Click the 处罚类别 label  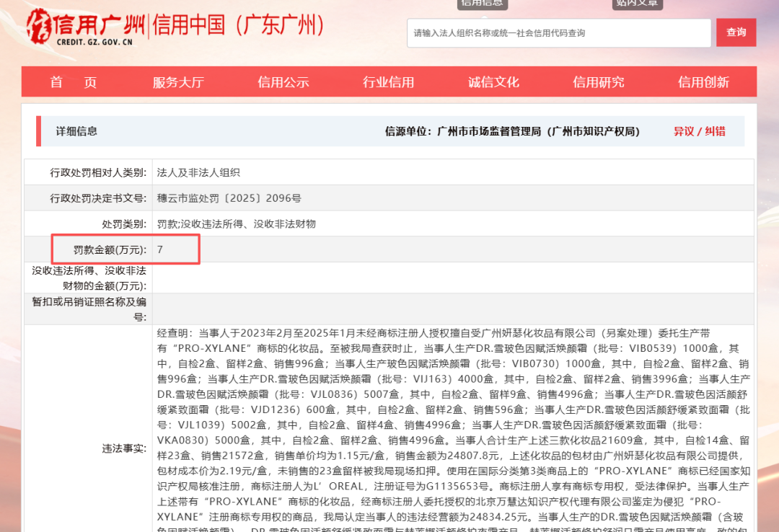(124, 224)
